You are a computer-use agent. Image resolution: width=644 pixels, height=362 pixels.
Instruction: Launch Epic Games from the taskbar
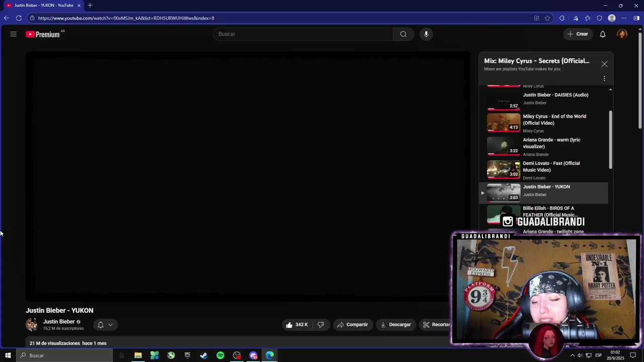[187, 355]
